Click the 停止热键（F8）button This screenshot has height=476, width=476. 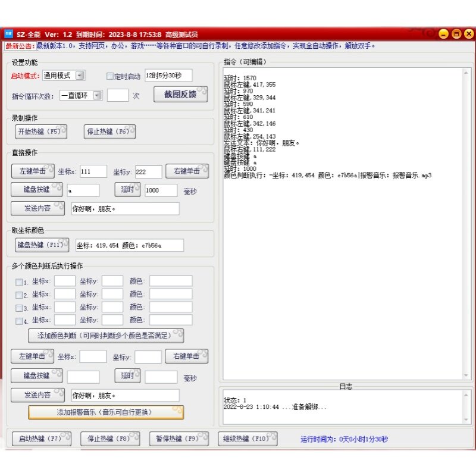110,439
